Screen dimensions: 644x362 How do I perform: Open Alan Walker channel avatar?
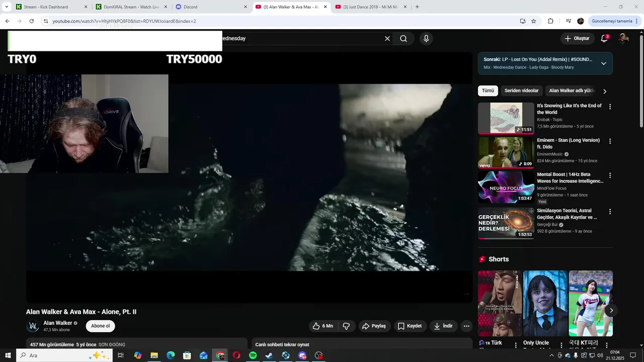(33, 326)
